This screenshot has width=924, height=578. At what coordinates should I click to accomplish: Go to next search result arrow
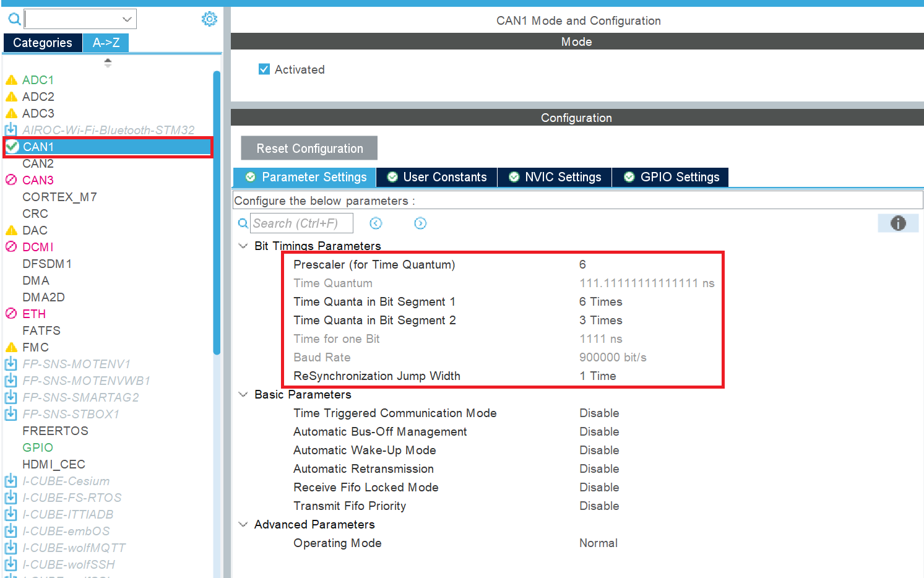pos(420,223)
